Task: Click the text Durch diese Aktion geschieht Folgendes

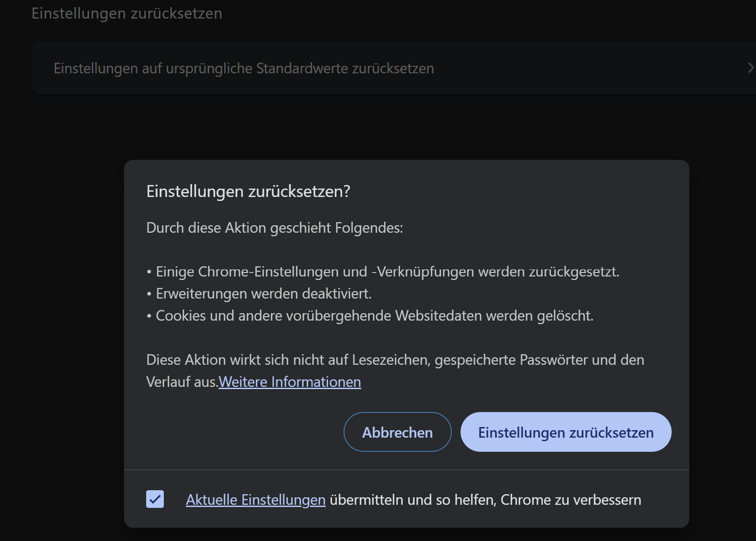Action: point(274,227)
